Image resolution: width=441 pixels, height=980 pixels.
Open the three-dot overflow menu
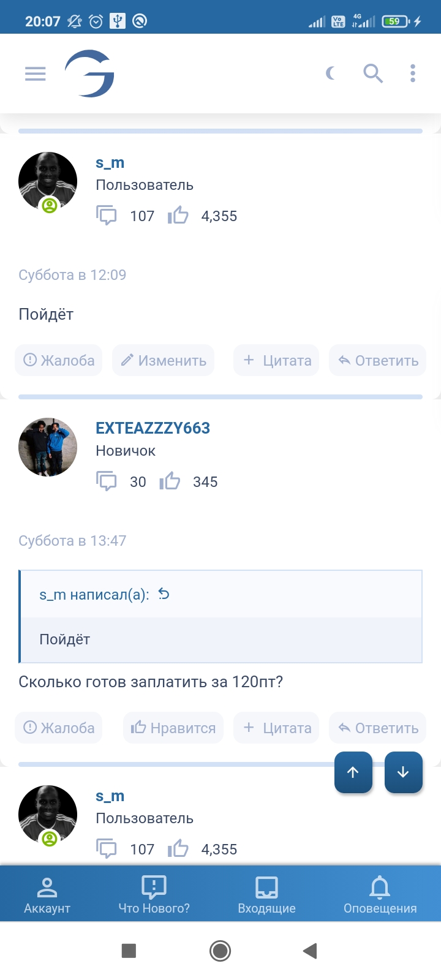[413, 74]
